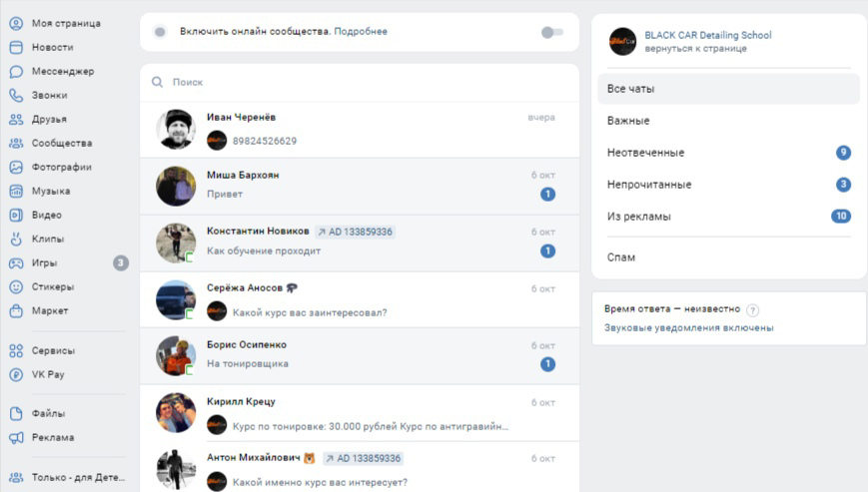This screenshot has width=868, height=492.
Task: Open the Борис Осипенко conversation
Action: coord(360,356)
